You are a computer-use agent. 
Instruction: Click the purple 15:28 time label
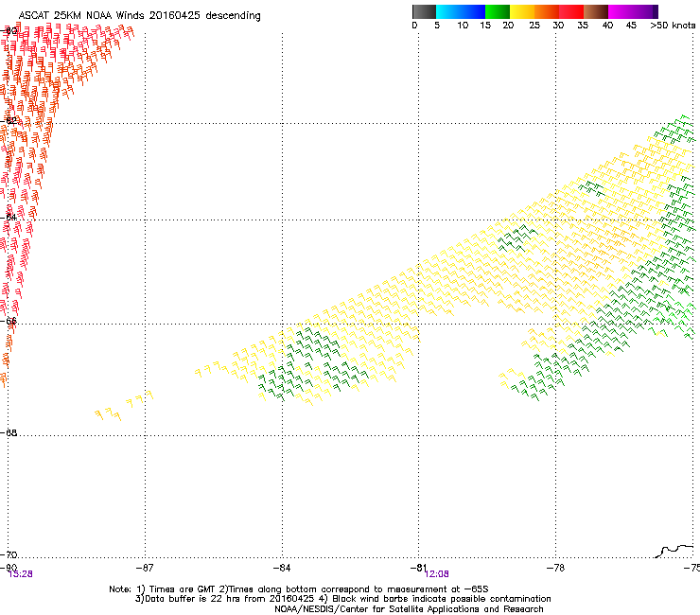pyautogui.click(x=21, y=574)
